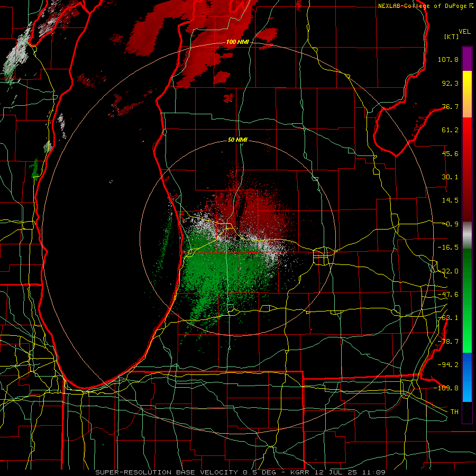Viewport: 476px width, 476px height.
Task: Click the 76.7 velocity scale value
Action: point(450,106)
